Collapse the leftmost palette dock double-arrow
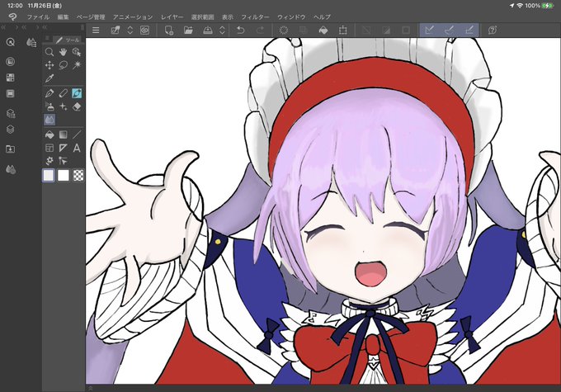This screenshot has width=561, height=392. click(3, 27)
